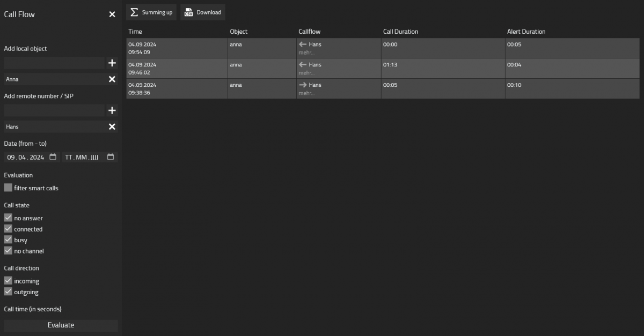
Task: Uncheck the no answer call state
Action: click(8, 218)
